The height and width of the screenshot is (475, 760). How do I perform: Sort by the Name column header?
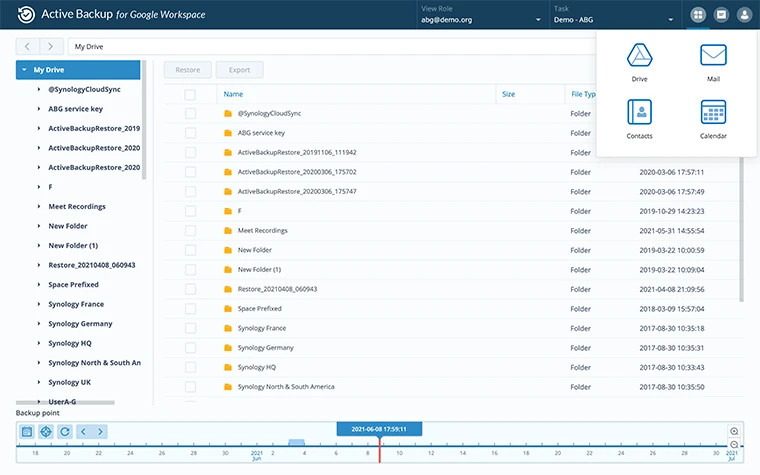coord(234,94)
